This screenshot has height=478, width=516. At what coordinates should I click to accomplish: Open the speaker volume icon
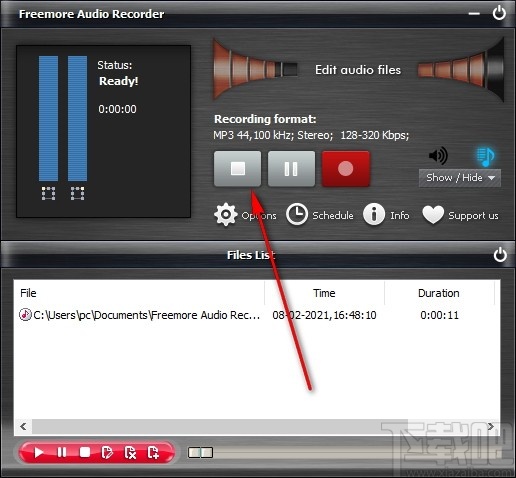click(438, 155)
